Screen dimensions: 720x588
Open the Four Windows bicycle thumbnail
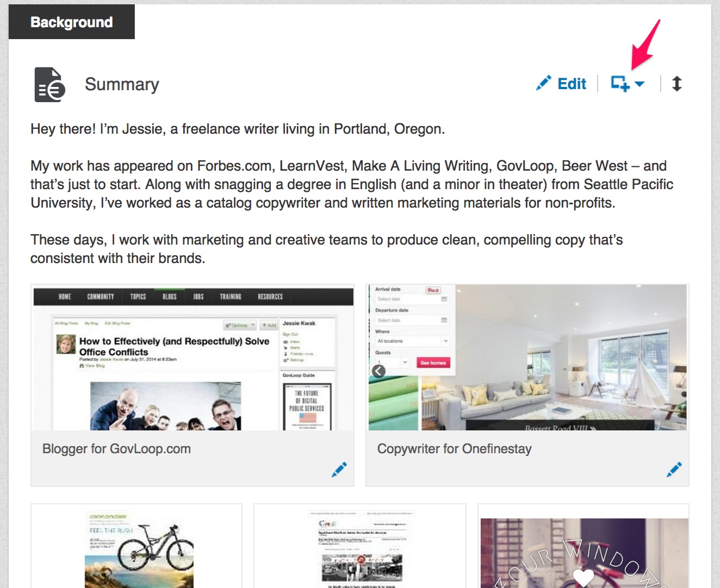pos(584,552)
